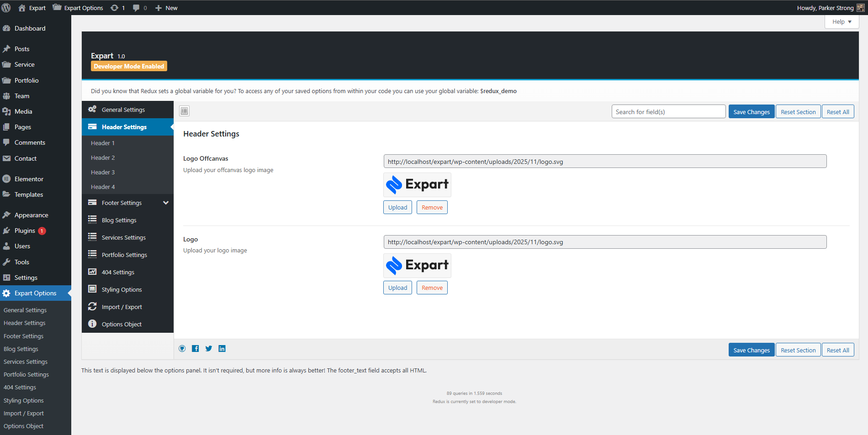Remove the Logo Offcanvas image
Image resolution: width=868 pixels, height=435 pixels.
432,207
